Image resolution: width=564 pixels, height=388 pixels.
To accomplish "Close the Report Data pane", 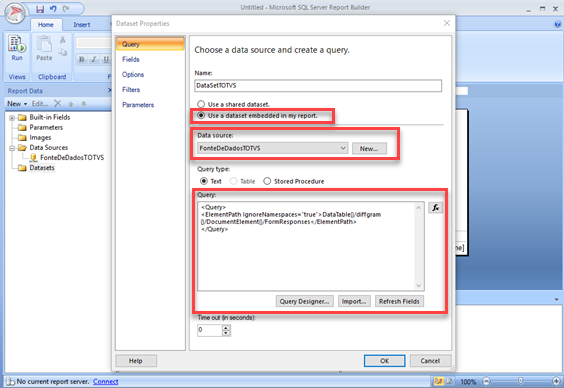I will pos(109,91).
